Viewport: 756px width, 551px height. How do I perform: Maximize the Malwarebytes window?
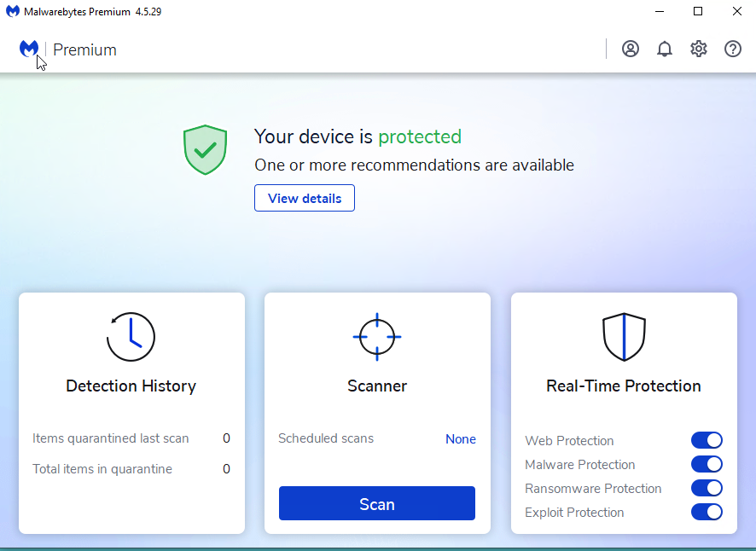point(698,11)
